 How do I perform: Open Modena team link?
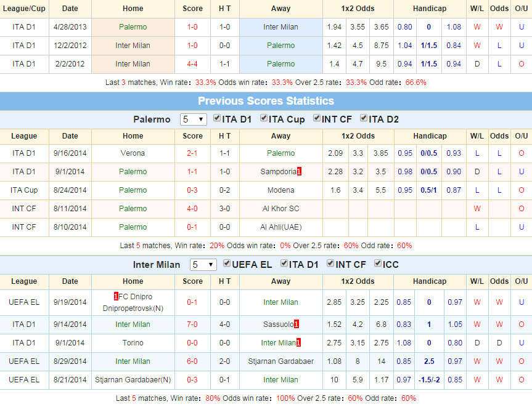pyautogui.click(x=280, y=190)
